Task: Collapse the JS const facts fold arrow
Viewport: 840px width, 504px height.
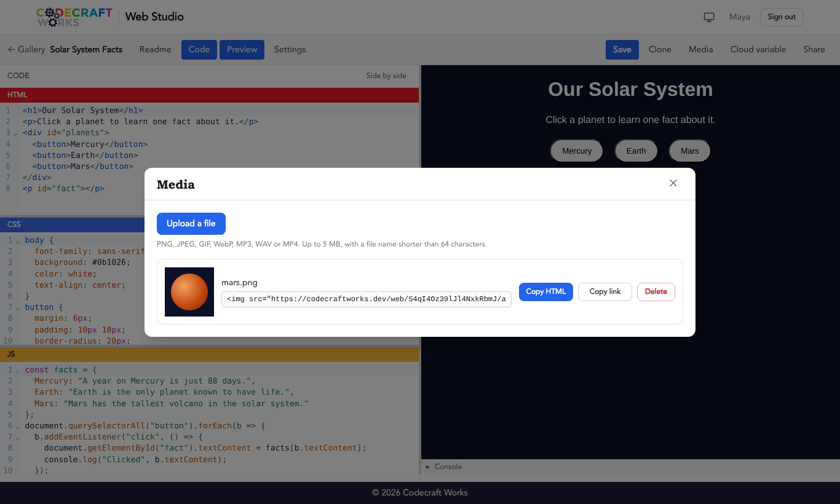Action: 17,371
